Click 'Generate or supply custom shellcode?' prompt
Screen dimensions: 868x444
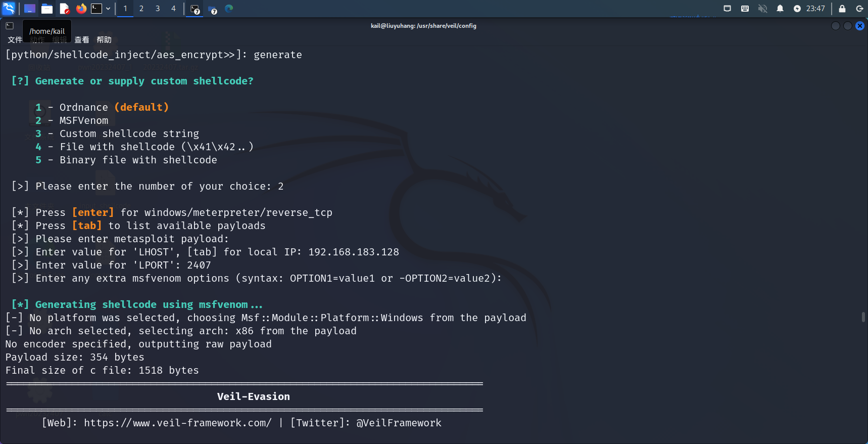coord(132,81)
